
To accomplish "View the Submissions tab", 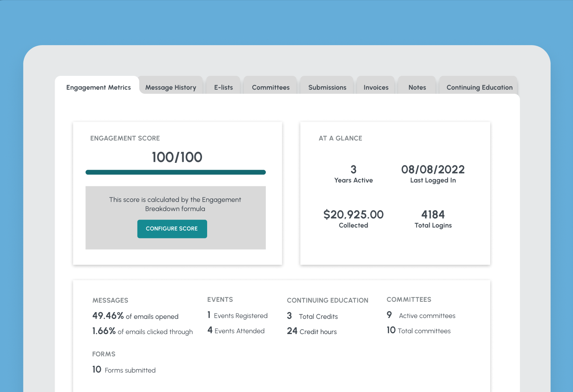I will 327,87.
